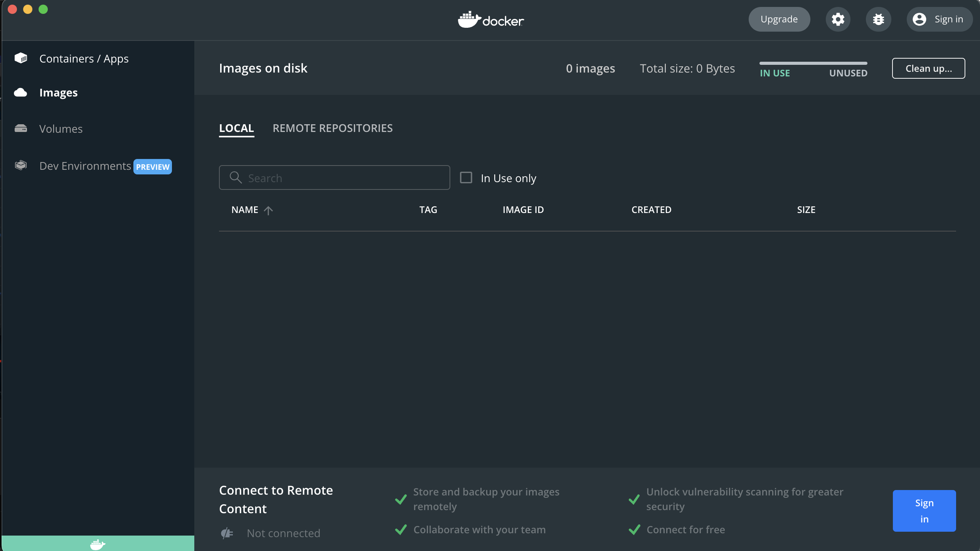Screen dimensions: 980x551
Task: Click the blue Sign in button
Action: pos(924,510)
